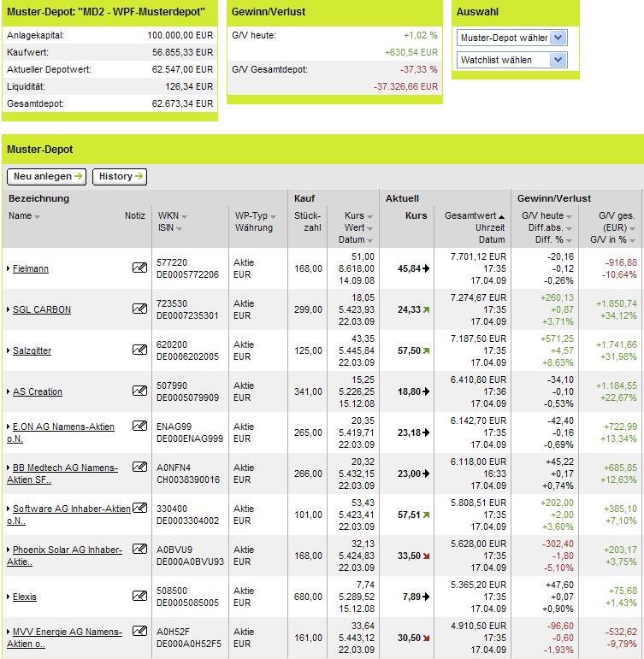Viewport: 644px width, 659px height.
Task: Open the note icon for BB Medtech AG
Action: (139, 467)
